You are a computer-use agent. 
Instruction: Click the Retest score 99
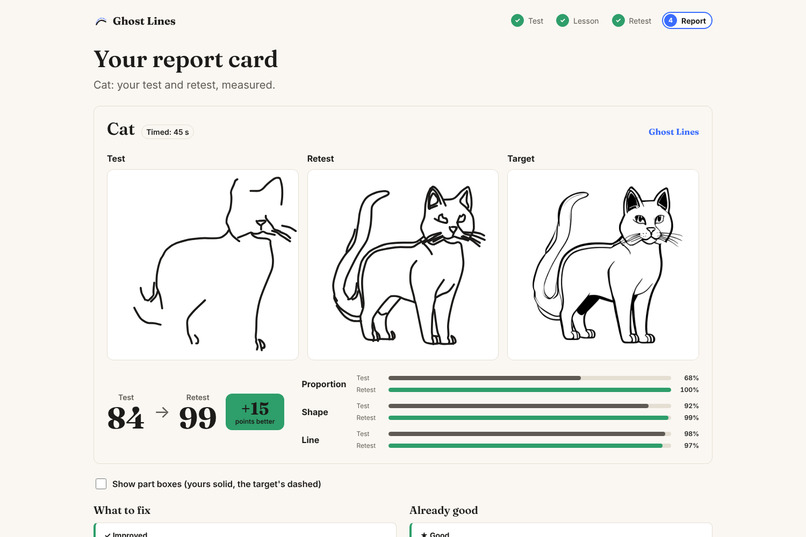point(198,418)
